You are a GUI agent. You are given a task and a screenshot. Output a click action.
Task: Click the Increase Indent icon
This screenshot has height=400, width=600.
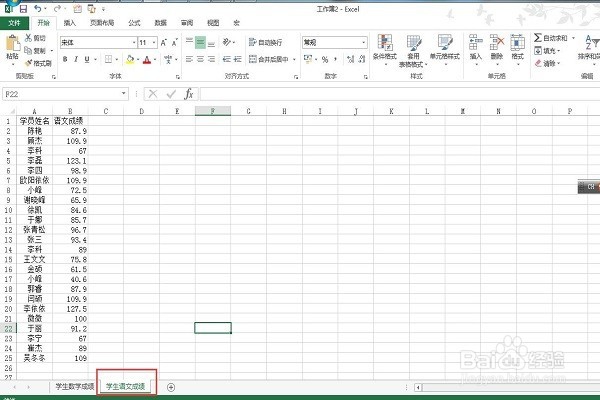[x=238, y=59]
